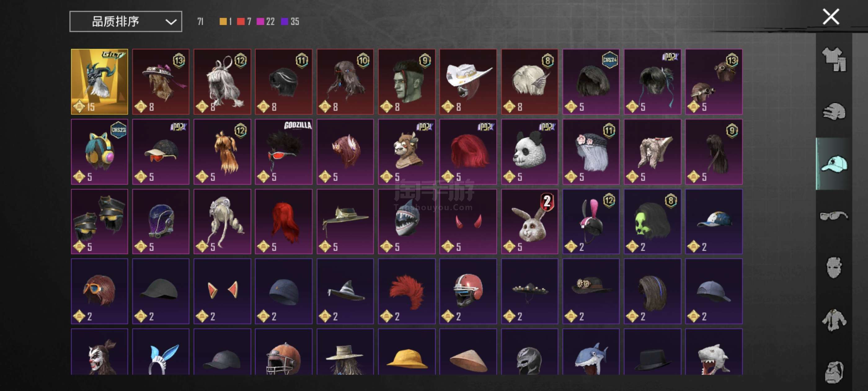Viewport: 868px width, 391px height.
Task: Expand the 品质排序 sort dropdown
Action: pyautogui.click(x=126, y=22)
